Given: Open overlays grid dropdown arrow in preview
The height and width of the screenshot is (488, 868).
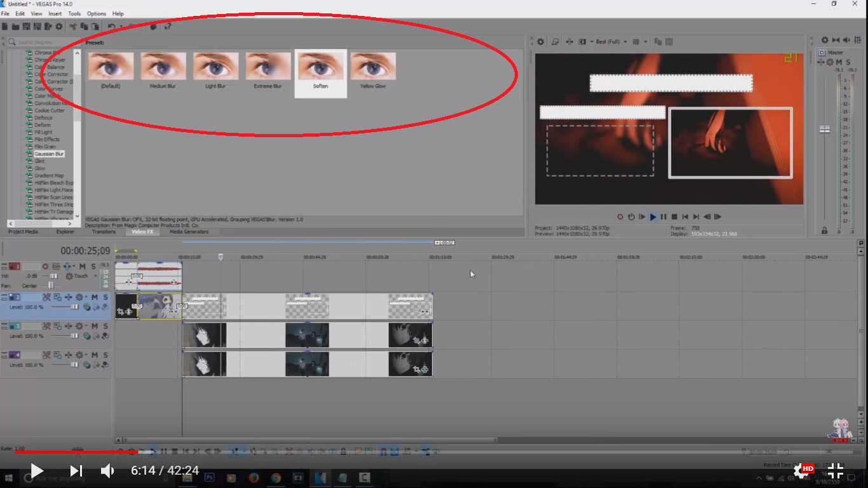Looking at the screenshot, I should click(646, 42).
